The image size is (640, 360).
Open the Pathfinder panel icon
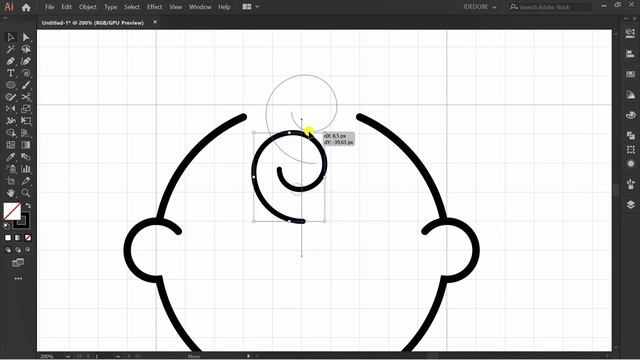(x=631, y=135)
